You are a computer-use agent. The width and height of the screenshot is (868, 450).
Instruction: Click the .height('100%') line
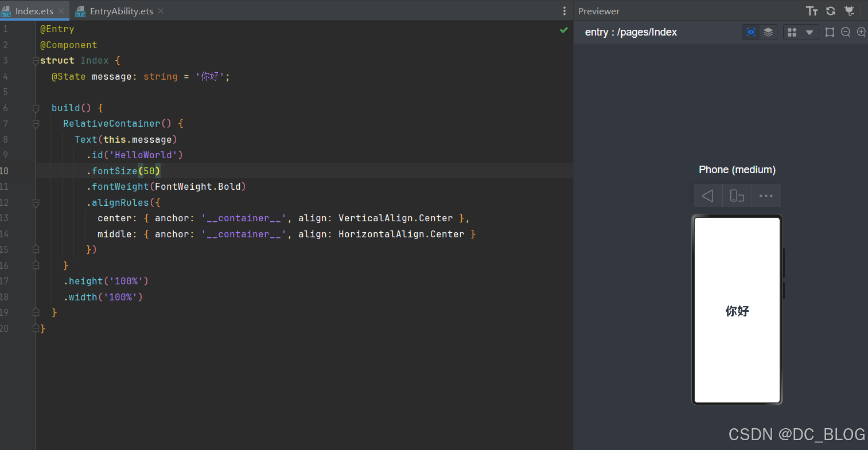[x=106, y=281]
